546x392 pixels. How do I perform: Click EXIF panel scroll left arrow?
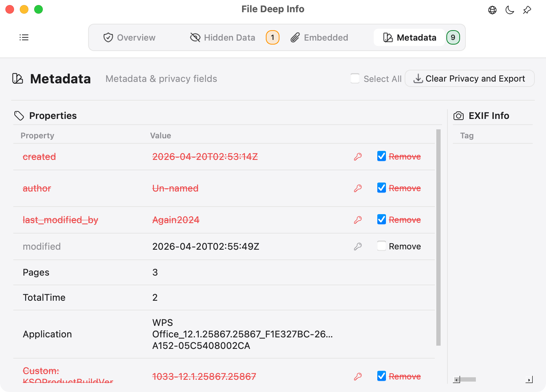(x=456, y=379)
